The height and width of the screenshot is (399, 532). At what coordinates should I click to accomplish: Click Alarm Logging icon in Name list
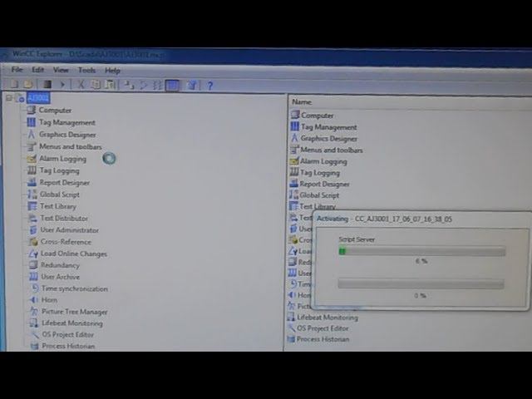coord(293,160)
